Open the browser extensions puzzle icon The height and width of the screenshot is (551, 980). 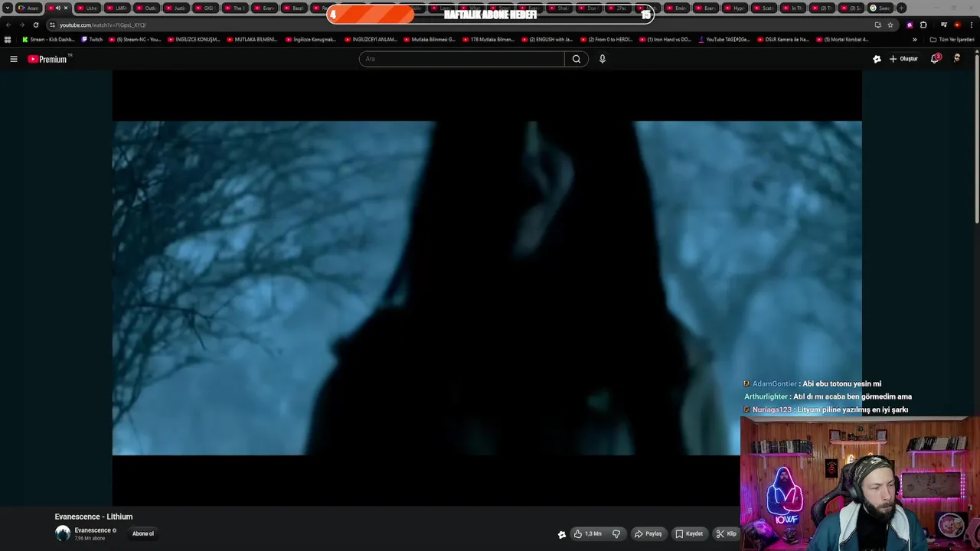click(923, 24)
